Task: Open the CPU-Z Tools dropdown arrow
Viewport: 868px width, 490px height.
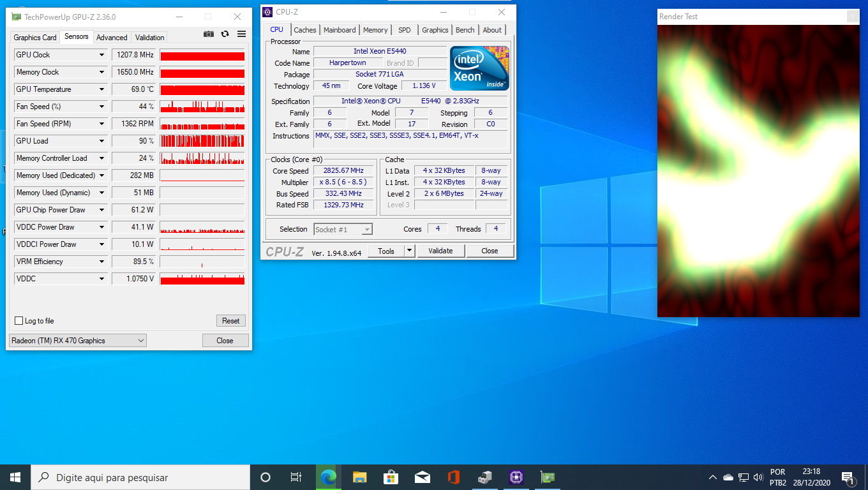Action: point(410,251)
